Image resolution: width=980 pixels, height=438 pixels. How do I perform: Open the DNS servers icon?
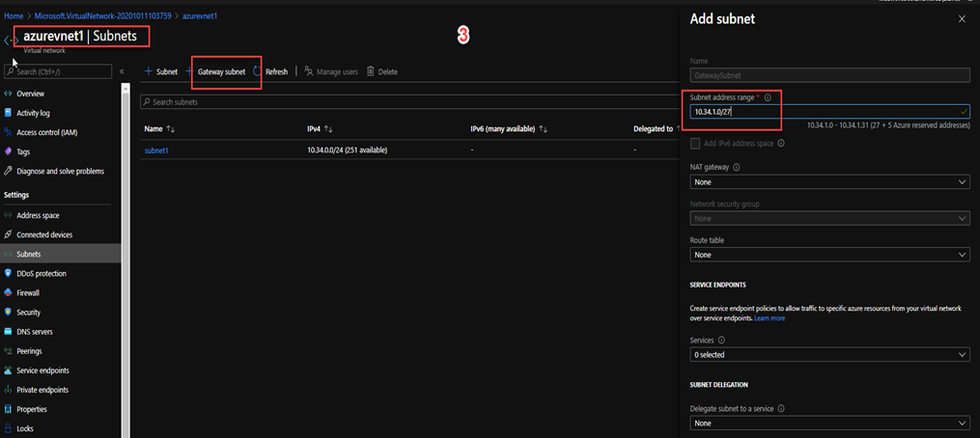point(8,332)
